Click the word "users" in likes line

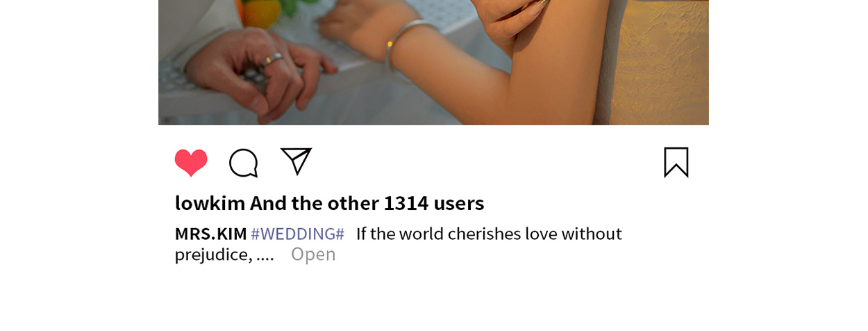(459, 203)
